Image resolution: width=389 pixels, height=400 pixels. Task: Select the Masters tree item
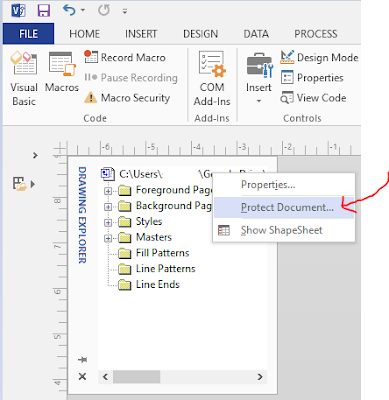(x=154, y=237)
